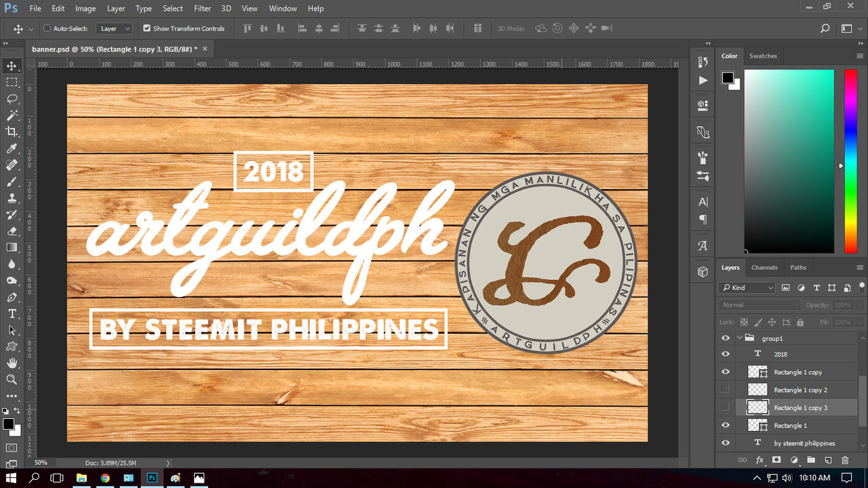Viewport: 868px width, 488px height.
Task: Open the layer filter Kind dropdown
Action: [x=747, y=288]
